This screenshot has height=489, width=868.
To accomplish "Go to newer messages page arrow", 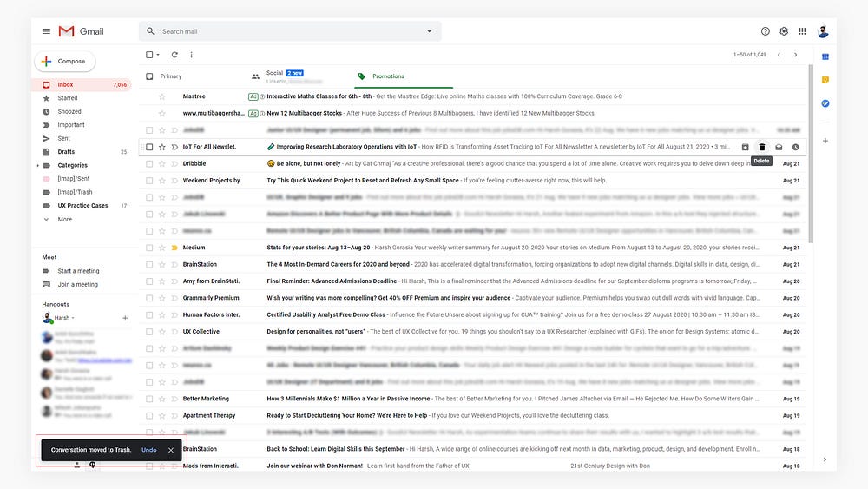I will pos(779,55).
